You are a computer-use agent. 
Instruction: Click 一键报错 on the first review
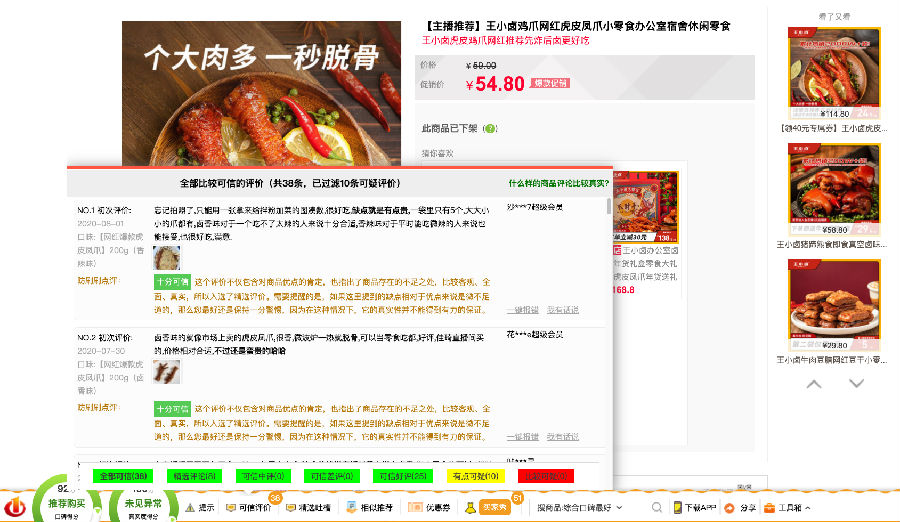tap(522, 310)
